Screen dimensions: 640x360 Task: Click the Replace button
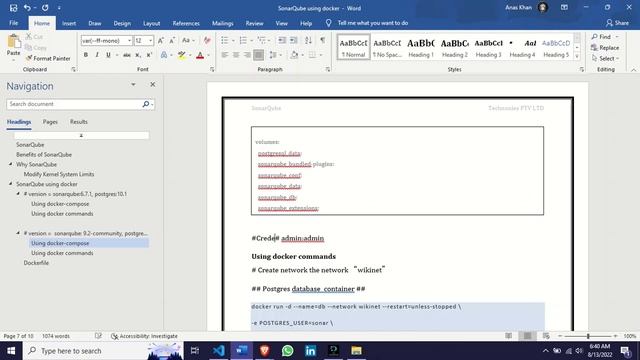tap(605, 48)
